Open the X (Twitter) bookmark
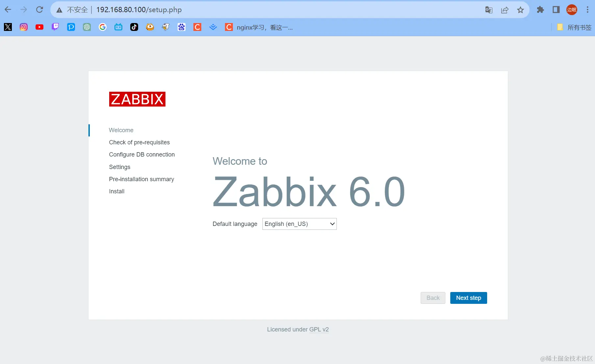The image size is (595, 364). [x=8, y=27]
